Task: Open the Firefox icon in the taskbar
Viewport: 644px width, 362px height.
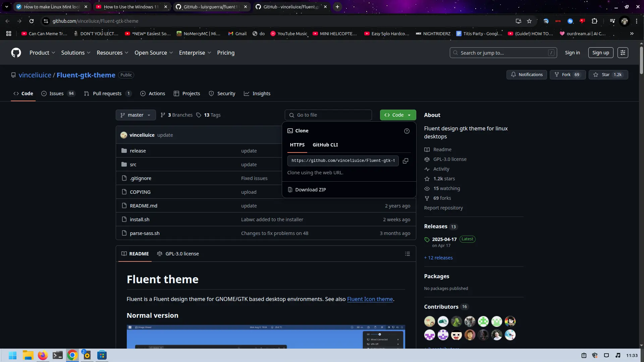Action: pos(43,355)
